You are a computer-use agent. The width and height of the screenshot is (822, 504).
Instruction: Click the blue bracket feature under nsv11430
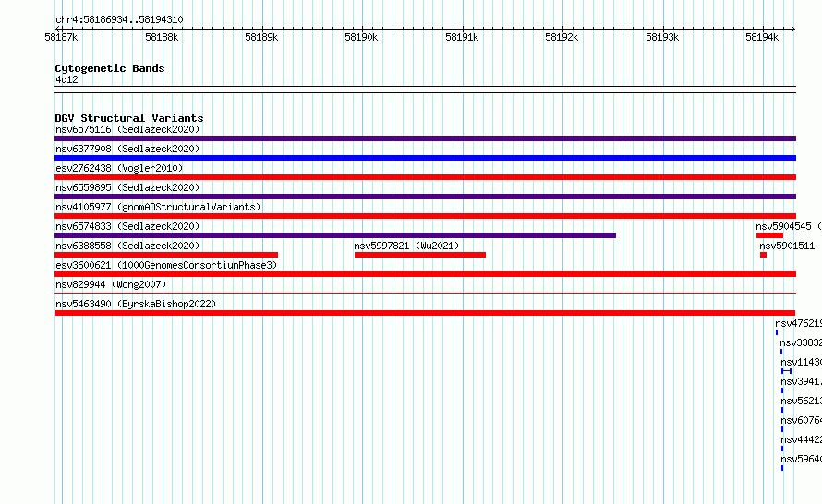pos(786,371)
